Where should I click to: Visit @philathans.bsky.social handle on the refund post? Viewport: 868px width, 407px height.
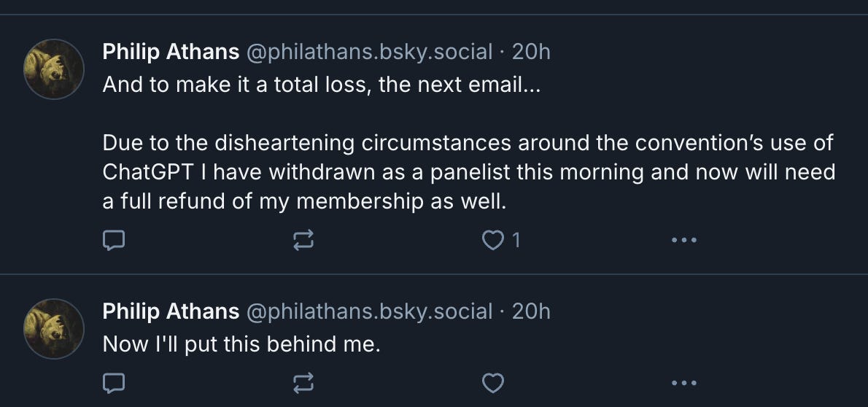tap(370, 52)
